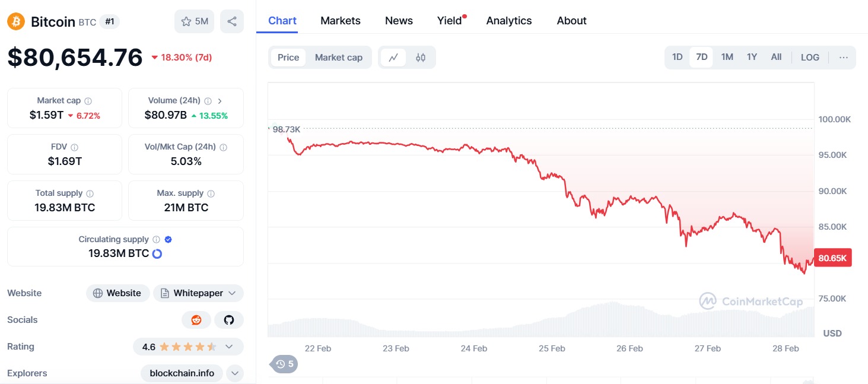Select the 1M time range

[727, 58]
